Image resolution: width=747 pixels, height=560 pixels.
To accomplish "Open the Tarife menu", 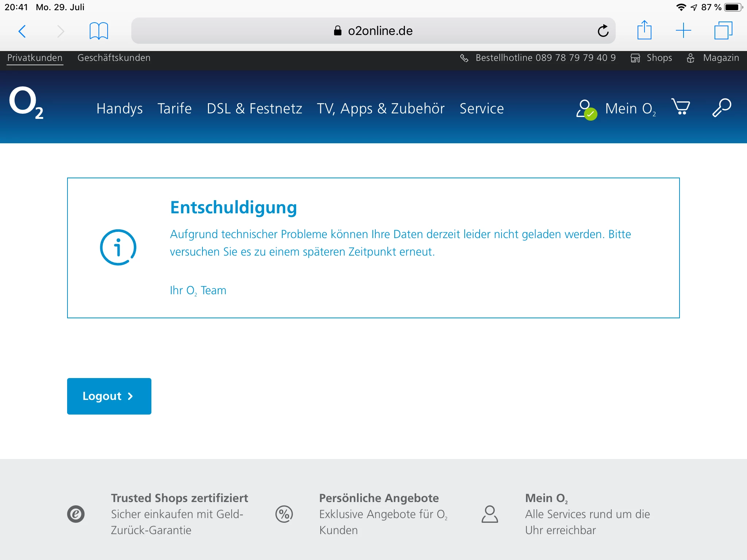I will 174,109.
